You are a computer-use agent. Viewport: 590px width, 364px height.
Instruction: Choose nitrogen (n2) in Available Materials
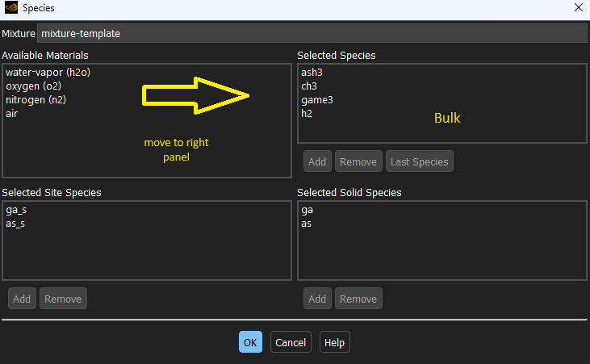pyautogui.click(x=36, y=100)
